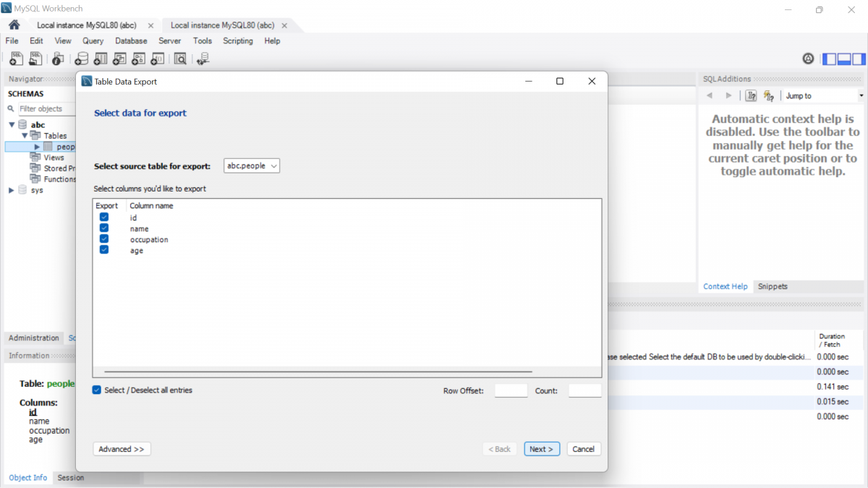
Task: Click the Row Offset input field
Action: coord(511,390)
